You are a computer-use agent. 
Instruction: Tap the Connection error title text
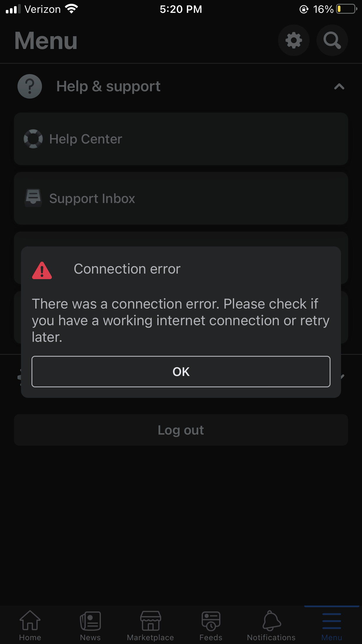tap(127, 269)
